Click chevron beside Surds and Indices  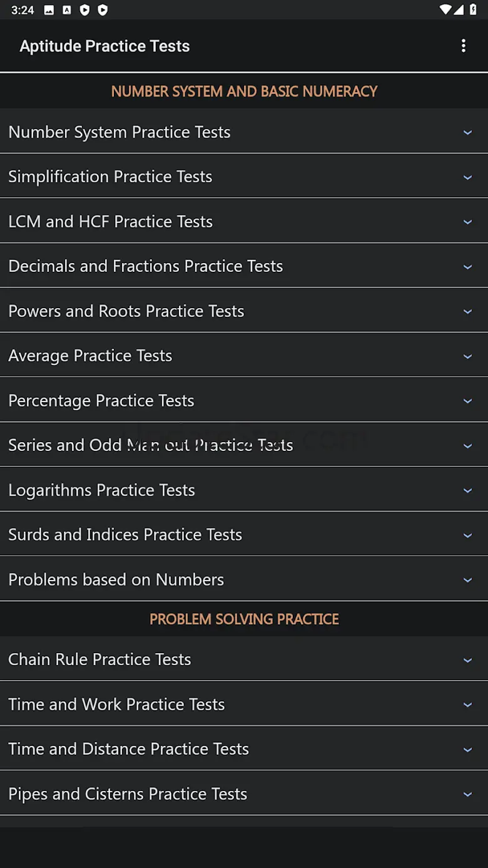pos(467,535)
